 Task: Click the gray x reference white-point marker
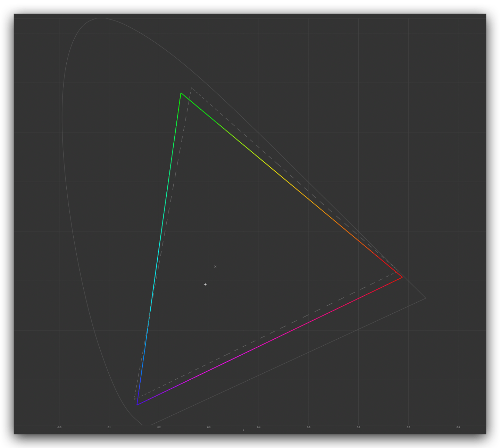click(x=215, y=267)
